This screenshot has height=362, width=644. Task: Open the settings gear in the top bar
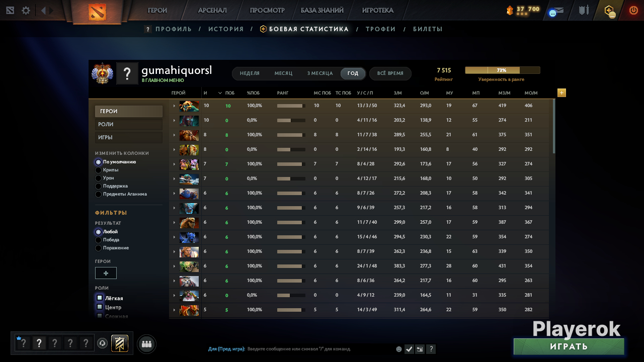(26, 10)
